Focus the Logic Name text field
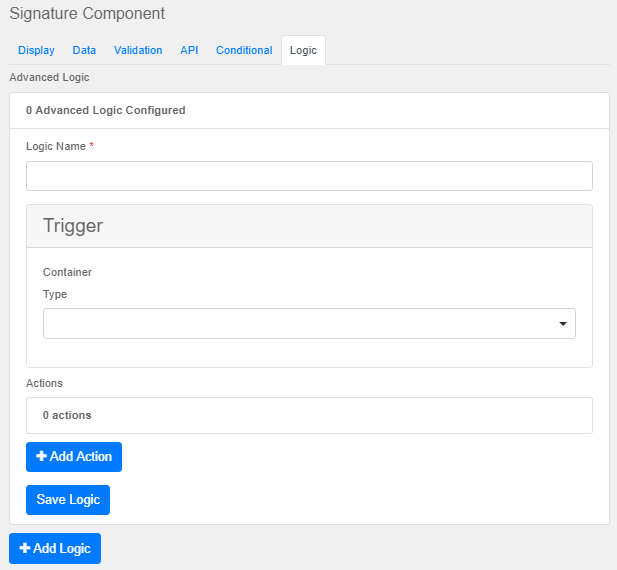 309,176
